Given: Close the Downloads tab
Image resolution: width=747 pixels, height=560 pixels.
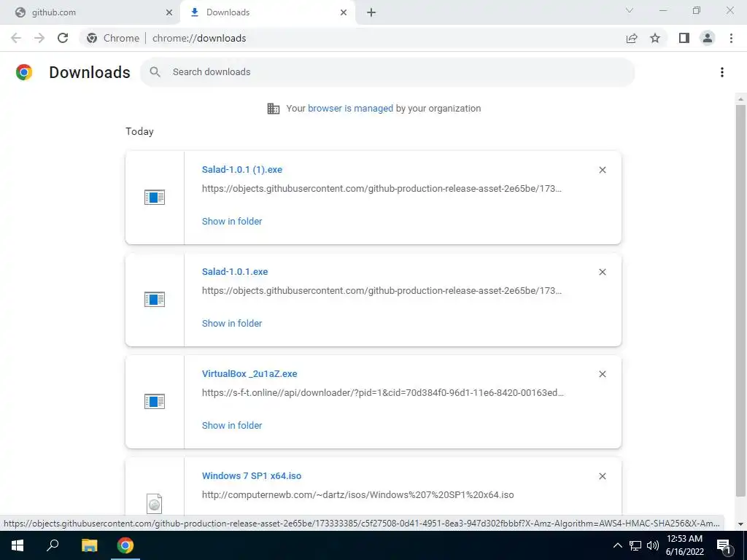Looking at the screenshot, I should click(344, 12).
